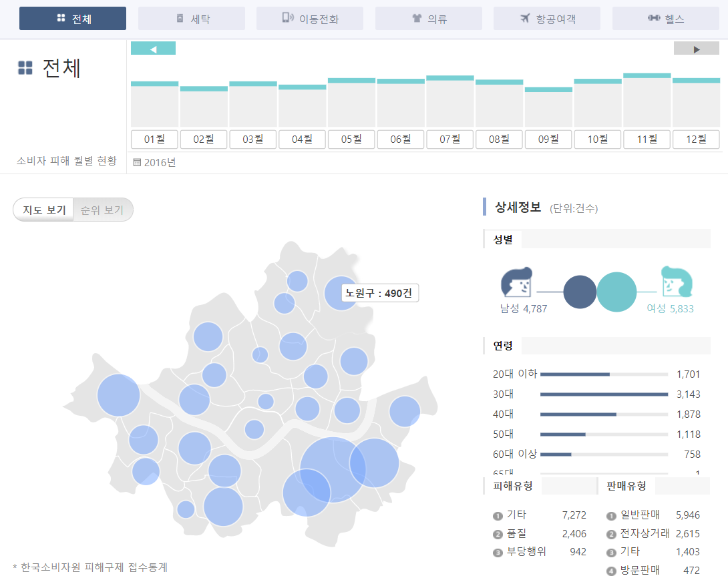Open the 의류 category tab
The height and width of the screenshot is (584, 728).
429,19
